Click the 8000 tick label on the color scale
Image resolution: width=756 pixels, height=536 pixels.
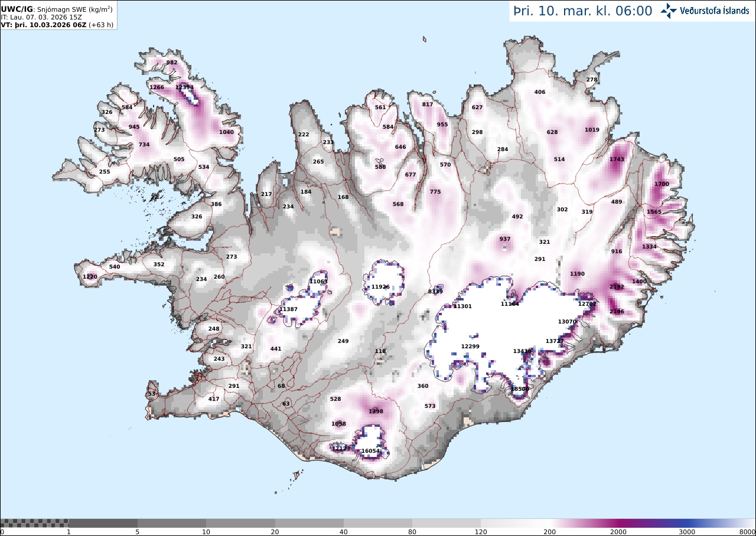click(748, 532)
